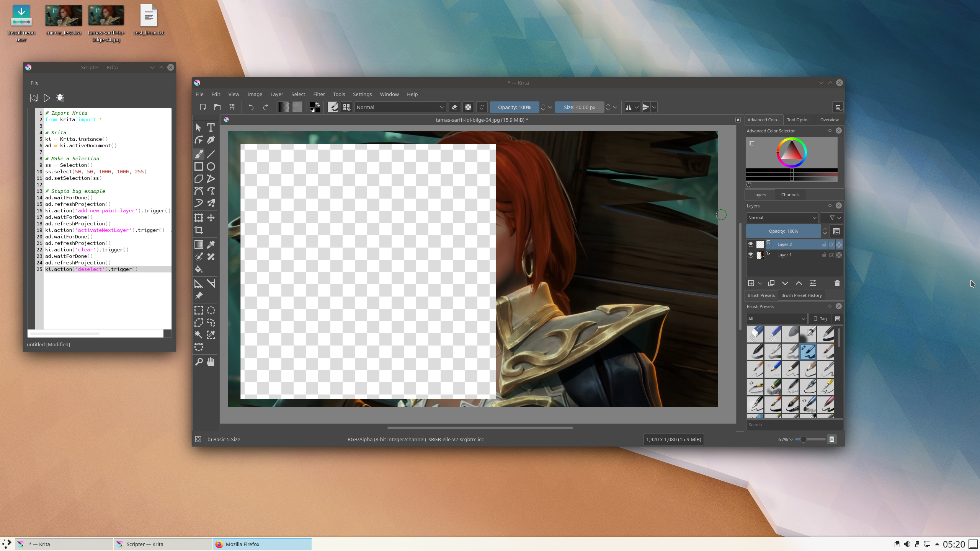Open the layer blending mode Normal dropdown

coord(782,218)
